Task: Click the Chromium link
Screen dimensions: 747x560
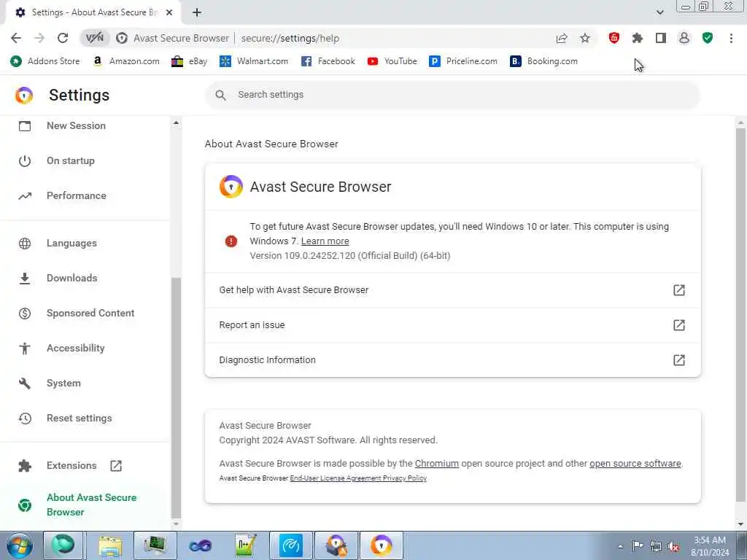Action: point(437,464)
